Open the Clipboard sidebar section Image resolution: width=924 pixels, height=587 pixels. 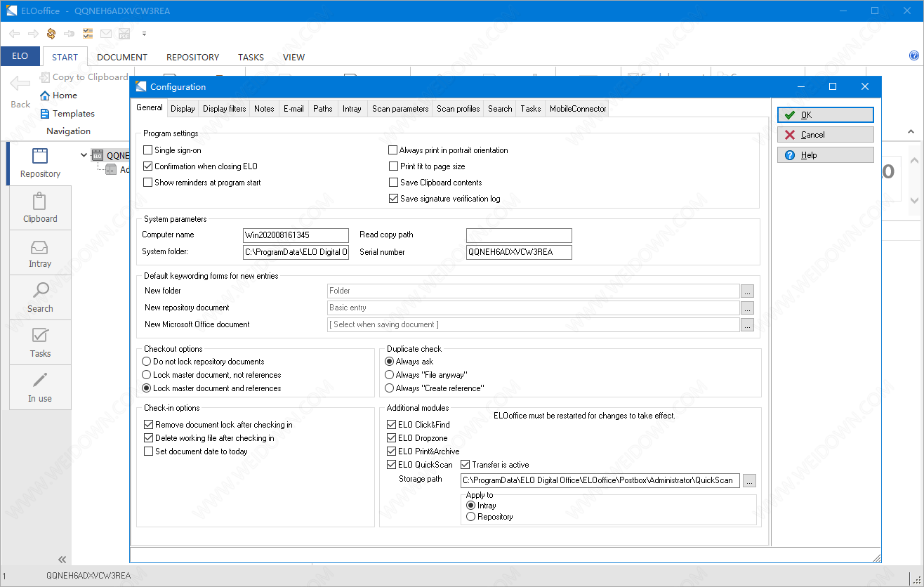(x=40, y=209)
